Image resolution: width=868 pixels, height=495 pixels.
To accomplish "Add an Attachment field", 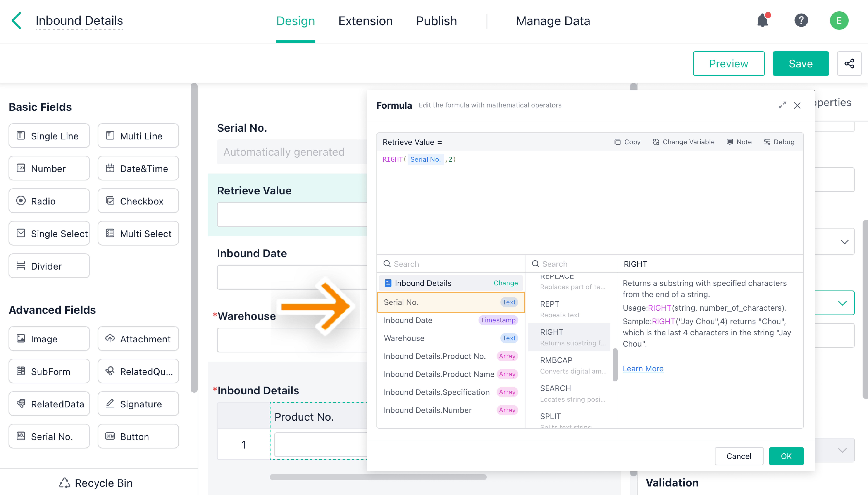I will (138, 339).
